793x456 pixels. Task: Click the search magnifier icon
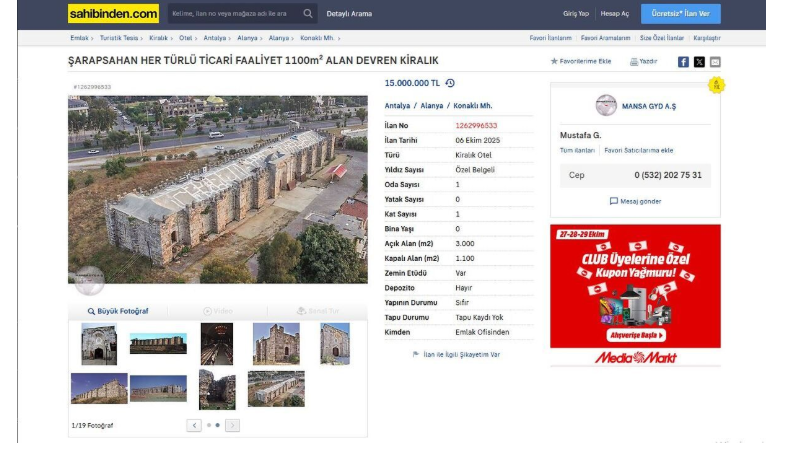click(x=307, y=14)
